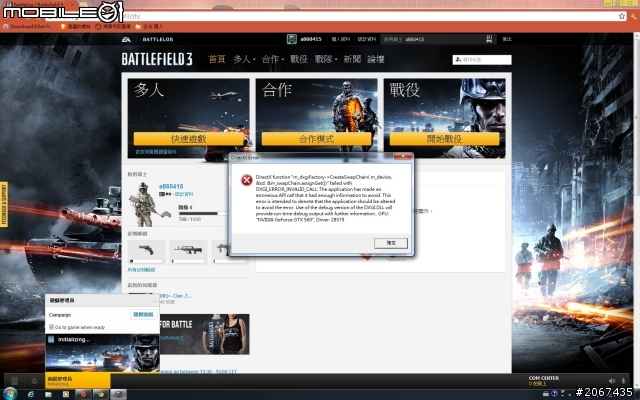Launch Internet Explorer from the taskbar
The height and width of the screenshot is (400, 640).
31,394
